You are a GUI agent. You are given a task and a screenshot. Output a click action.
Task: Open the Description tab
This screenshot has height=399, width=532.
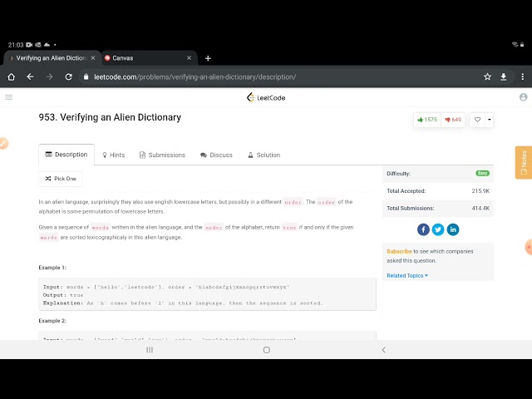point(66,155)
